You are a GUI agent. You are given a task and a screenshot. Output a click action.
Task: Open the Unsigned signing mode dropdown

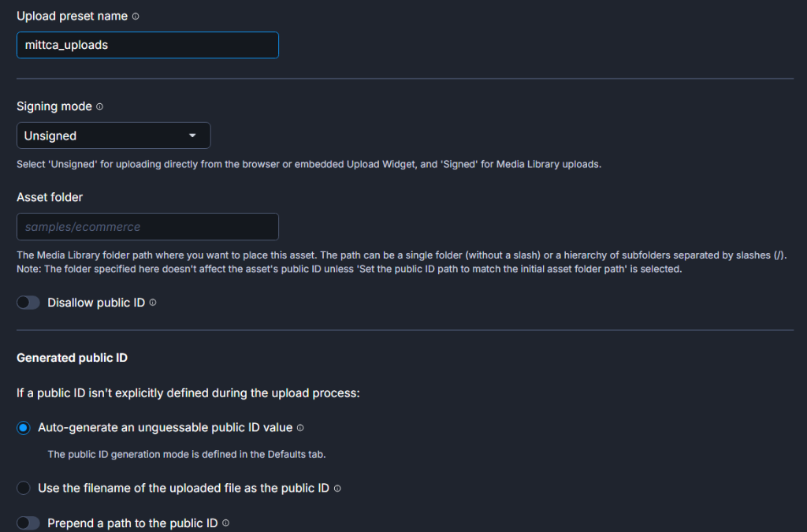click(x=113, y=136)
